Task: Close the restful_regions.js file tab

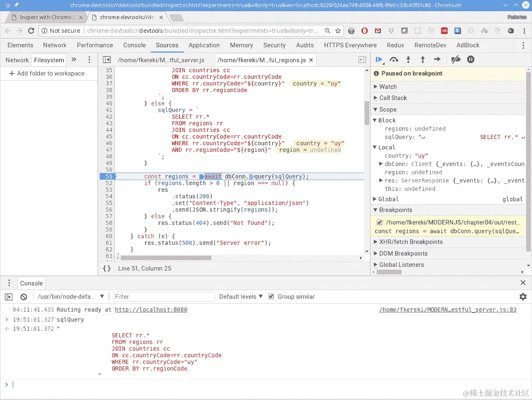Action: click(x=311, y=60)
